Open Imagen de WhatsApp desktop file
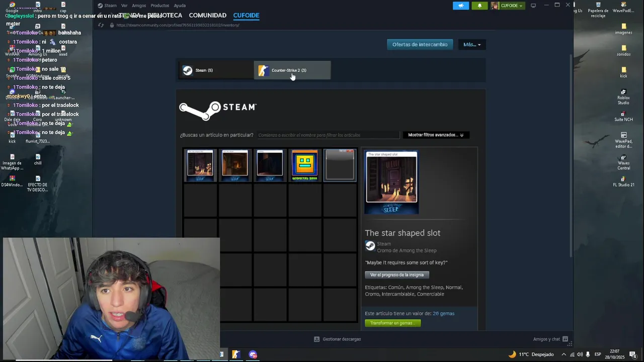The width and height of the screenshot is (644, 362). coord(12,162)
